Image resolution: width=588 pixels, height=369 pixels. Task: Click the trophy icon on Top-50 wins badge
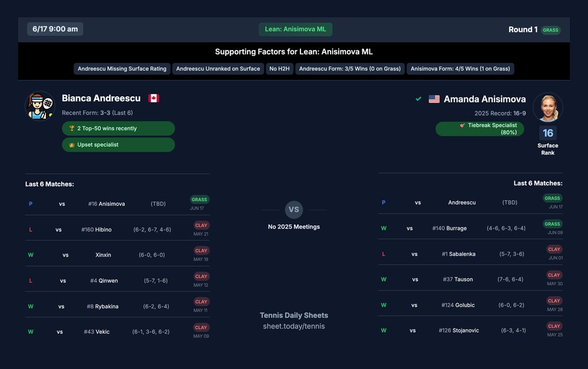tap(72, 128)
